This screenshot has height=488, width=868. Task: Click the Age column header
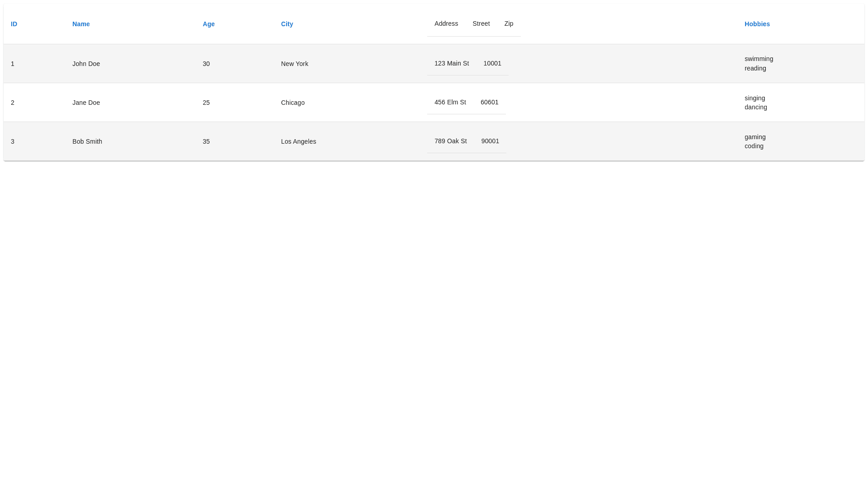pos(208,24)
